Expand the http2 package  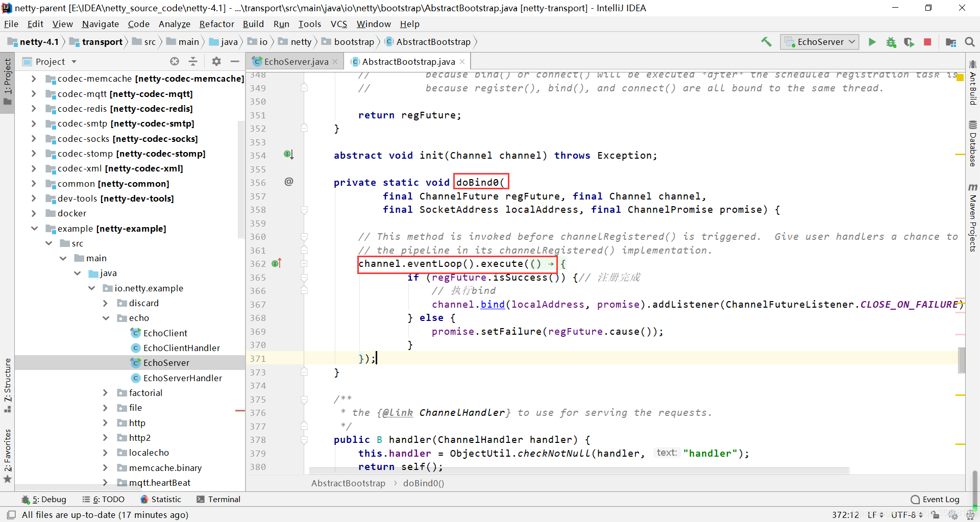106,438
